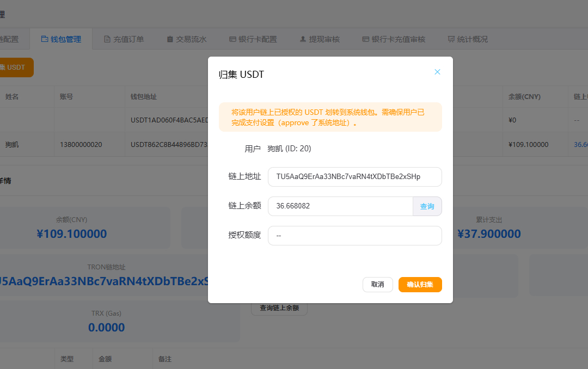The height and width of the screenshot is (369, 588).
Task: Click the user value 狗凯 (ID: 20)
Action: 289,149
